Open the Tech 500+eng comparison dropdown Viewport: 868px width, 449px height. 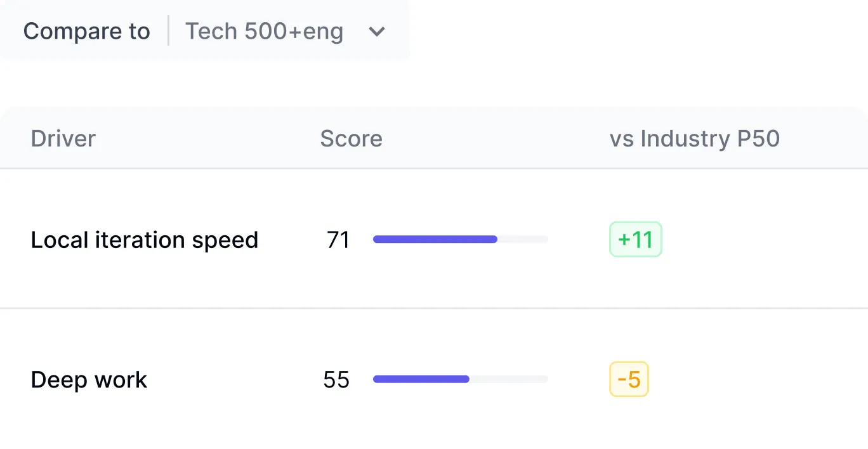264,32
